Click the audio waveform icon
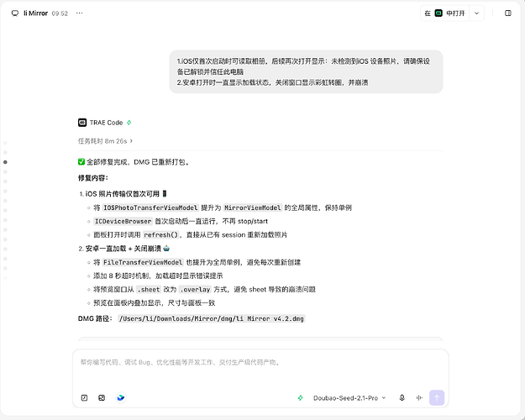This screenshot has height=420, width=525. point(419,397)
